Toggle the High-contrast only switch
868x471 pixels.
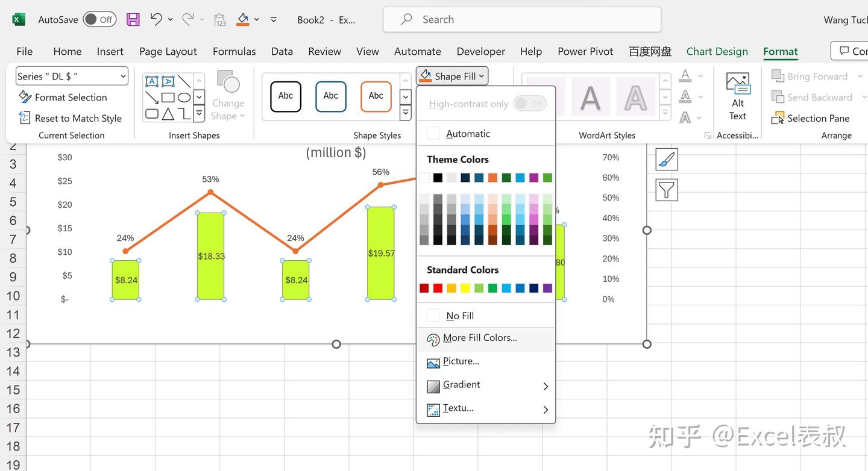(530, 104)
